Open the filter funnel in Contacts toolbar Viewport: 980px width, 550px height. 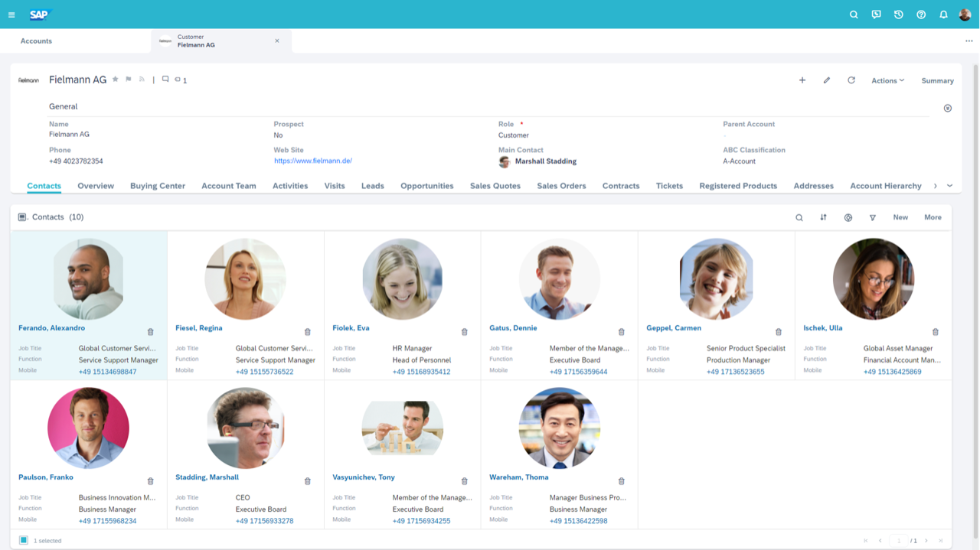click(872, 217)
